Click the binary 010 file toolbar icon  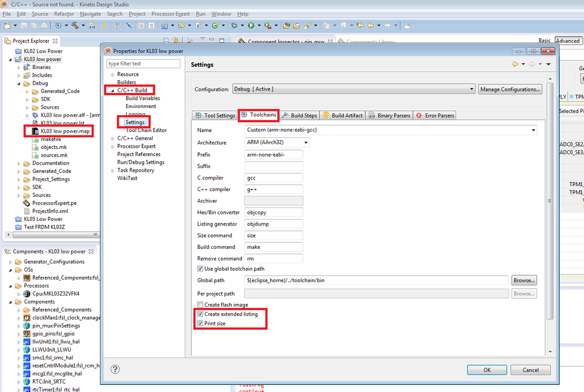pos(92,26)
